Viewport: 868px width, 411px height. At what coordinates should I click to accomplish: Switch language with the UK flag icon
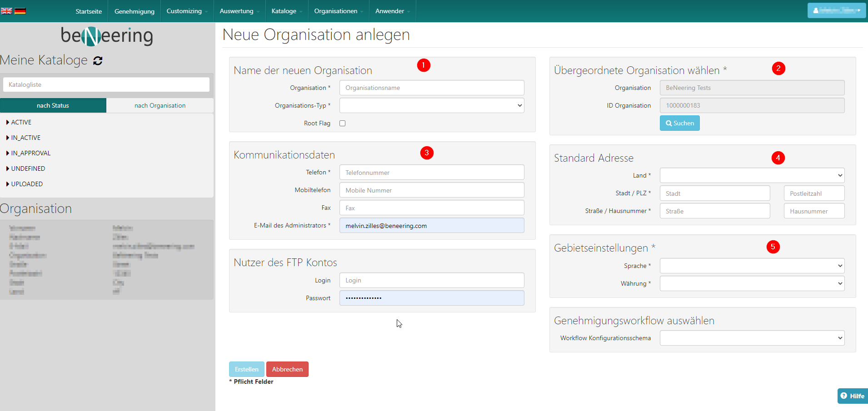[6, 11]
